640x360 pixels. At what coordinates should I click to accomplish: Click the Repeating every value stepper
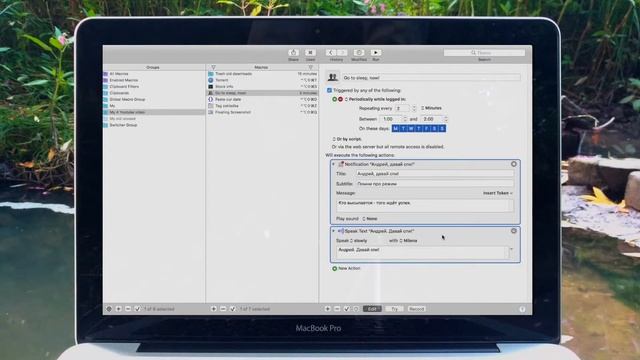(414, 108)
